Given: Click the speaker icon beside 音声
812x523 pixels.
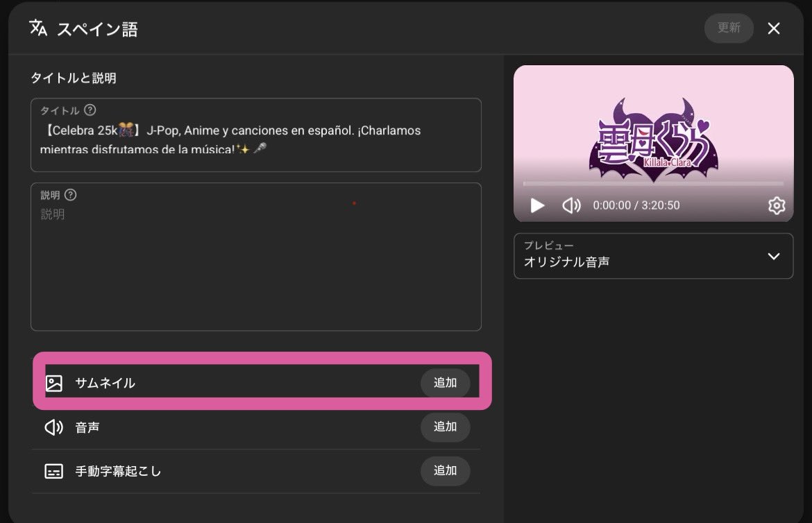Looking at the screenshot, I should (x=54, y=427).
